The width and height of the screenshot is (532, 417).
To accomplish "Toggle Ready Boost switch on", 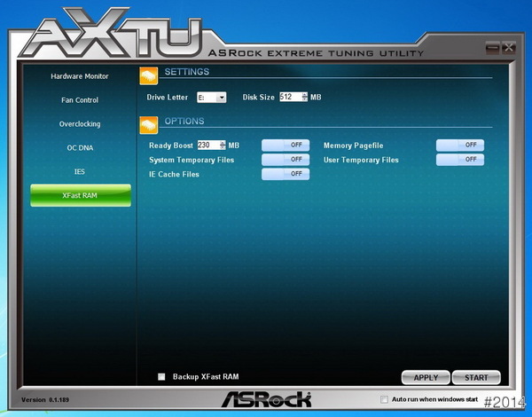I will tap(285, 145).
